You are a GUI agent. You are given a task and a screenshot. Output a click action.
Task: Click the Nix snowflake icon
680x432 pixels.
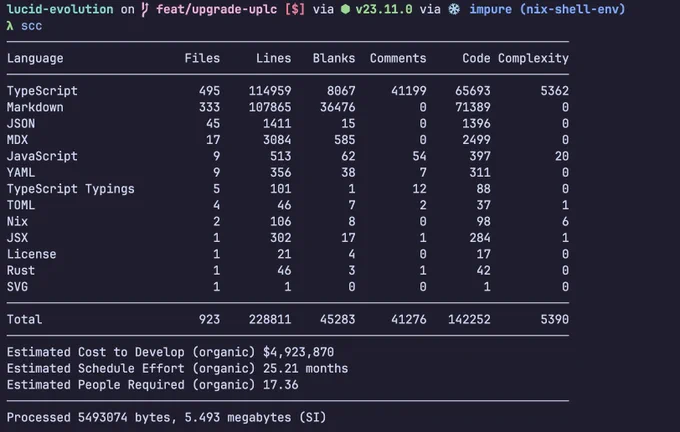(x=454, y=9)
